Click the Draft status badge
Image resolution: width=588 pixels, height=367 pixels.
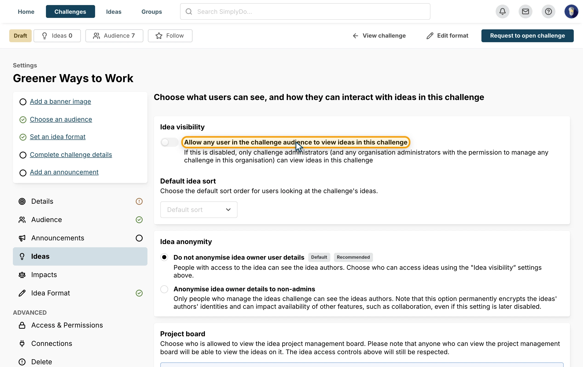tap(20, 36)
